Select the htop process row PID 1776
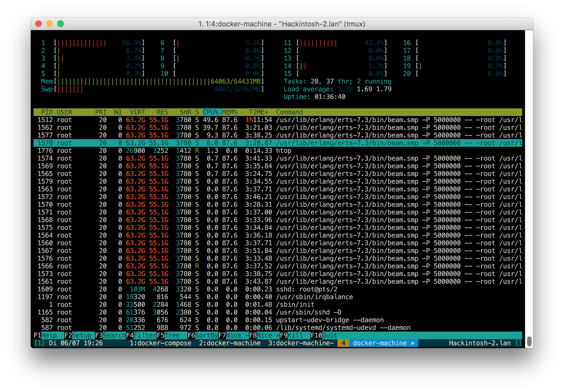 click(165, 151)
